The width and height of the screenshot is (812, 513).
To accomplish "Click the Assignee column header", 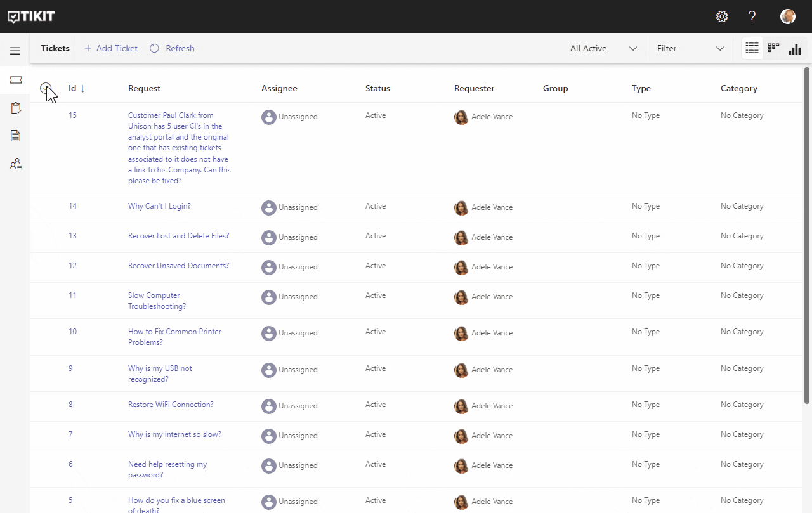I will tap(279, 89).
